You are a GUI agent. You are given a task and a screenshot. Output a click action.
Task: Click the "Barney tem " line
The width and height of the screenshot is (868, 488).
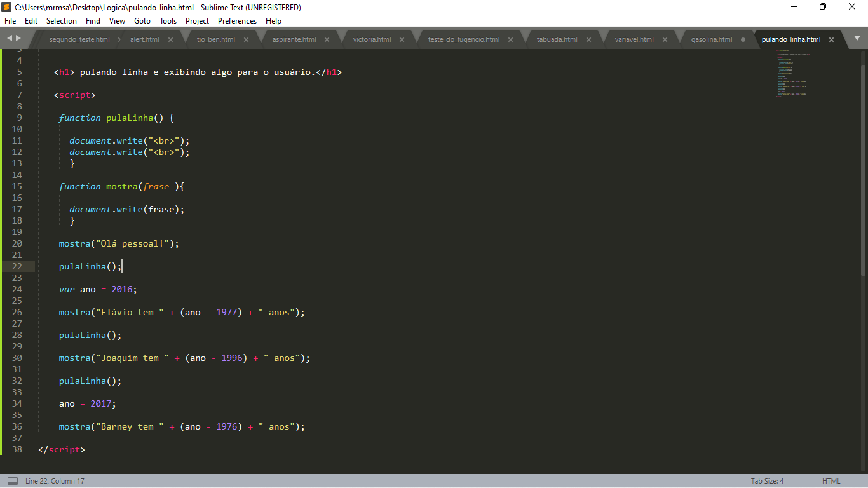(182, 426)
